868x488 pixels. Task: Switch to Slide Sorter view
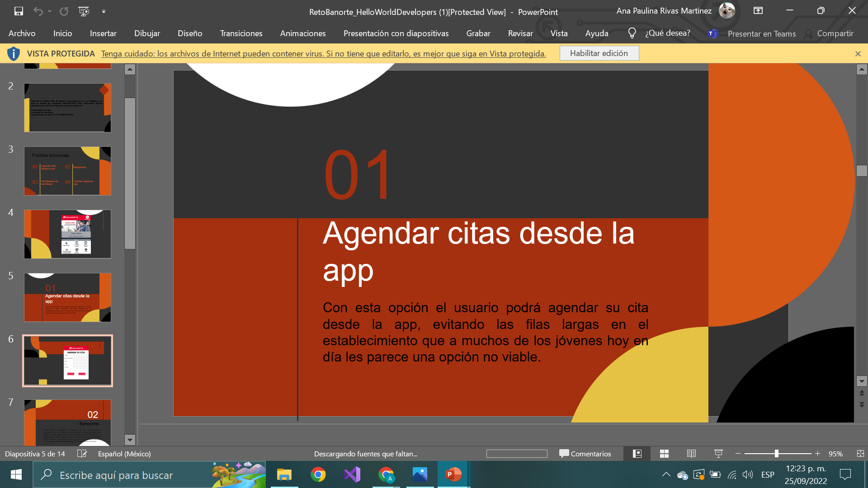[664, 454]
